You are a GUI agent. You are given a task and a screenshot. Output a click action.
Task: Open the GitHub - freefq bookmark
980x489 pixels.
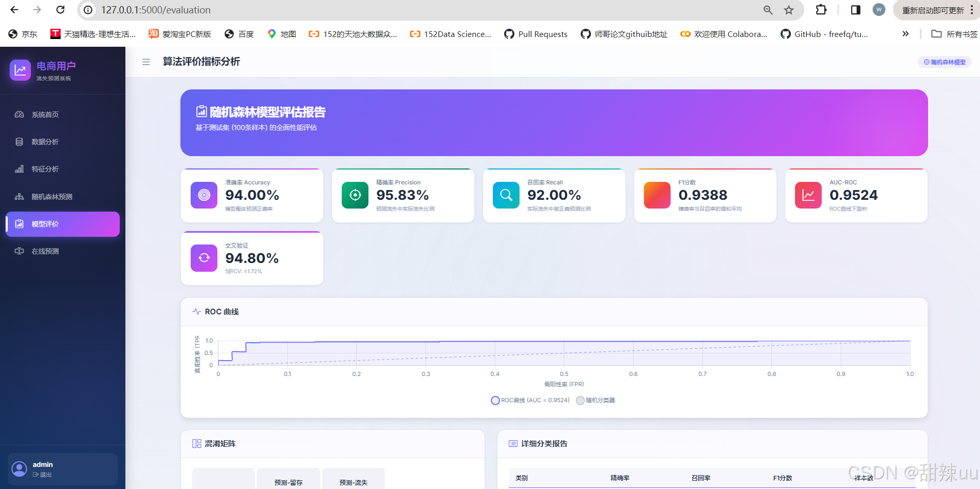click(824, 34)
